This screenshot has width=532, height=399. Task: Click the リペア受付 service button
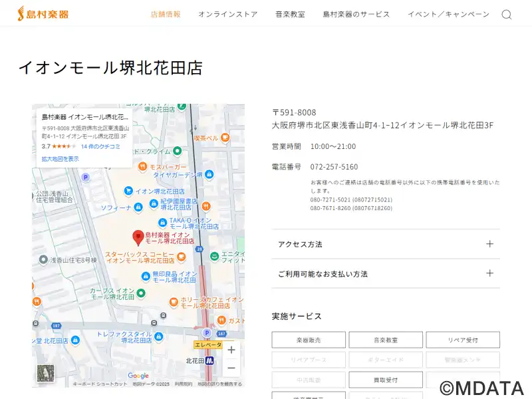tap(463, 340)
